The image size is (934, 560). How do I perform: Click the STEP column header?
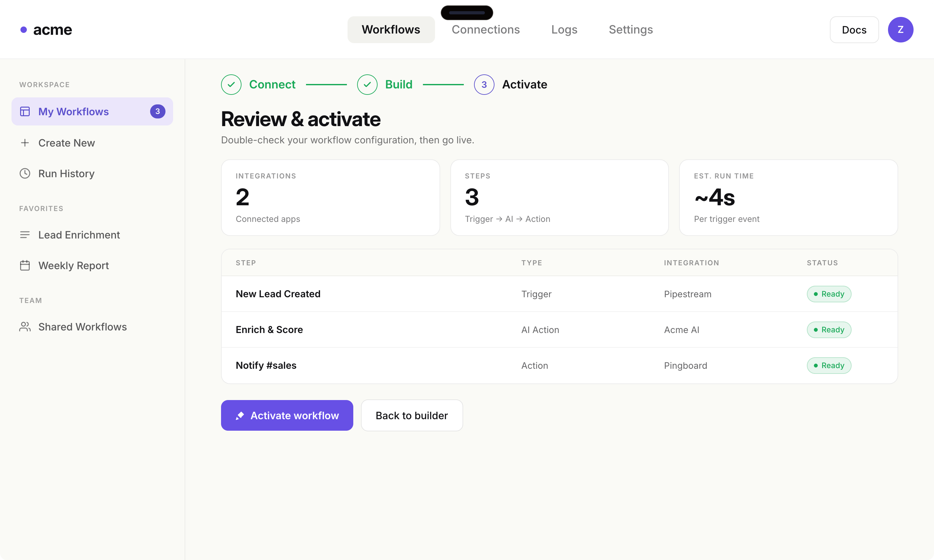[x=246, y=263]
